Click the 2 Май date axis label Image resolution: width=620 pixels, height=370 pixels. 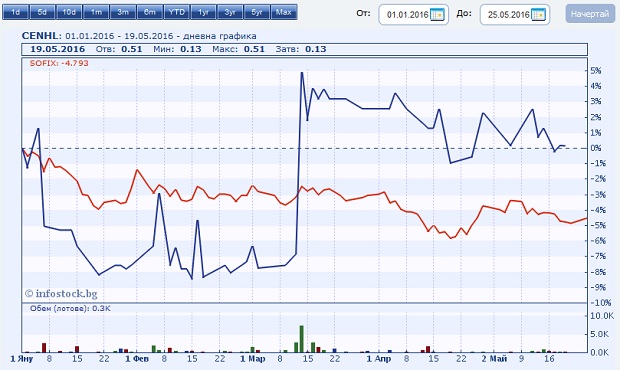click(x=494, y=359)
